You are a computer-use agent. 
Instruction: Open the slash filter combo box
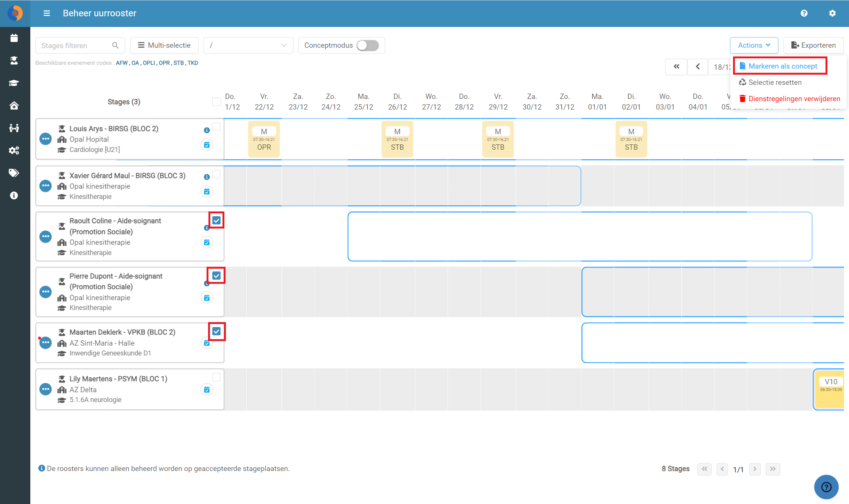[x=248, y=45]
